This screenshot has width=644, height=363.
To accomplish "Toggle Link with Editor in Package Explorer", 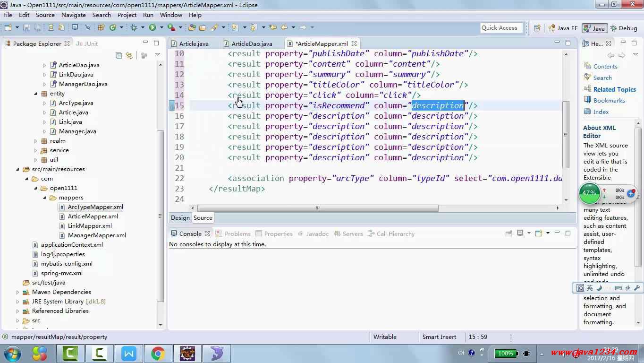I will coord(129,55).
